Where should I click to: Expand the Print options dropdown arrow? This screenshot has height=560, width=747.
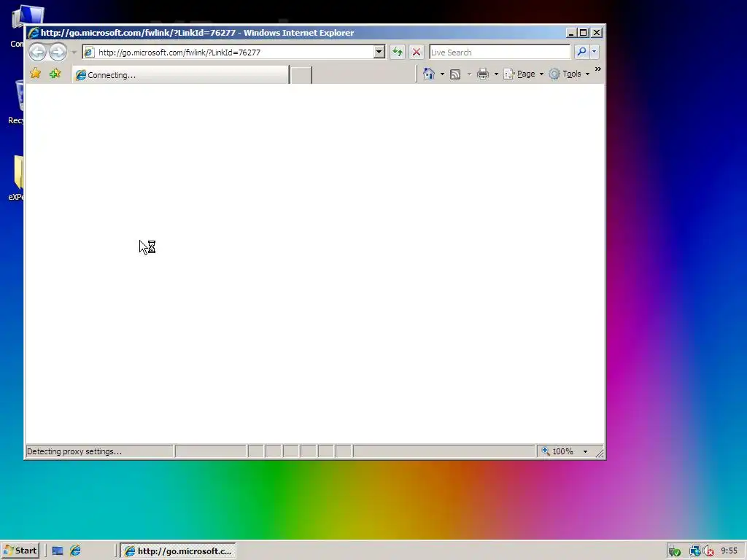496,74
